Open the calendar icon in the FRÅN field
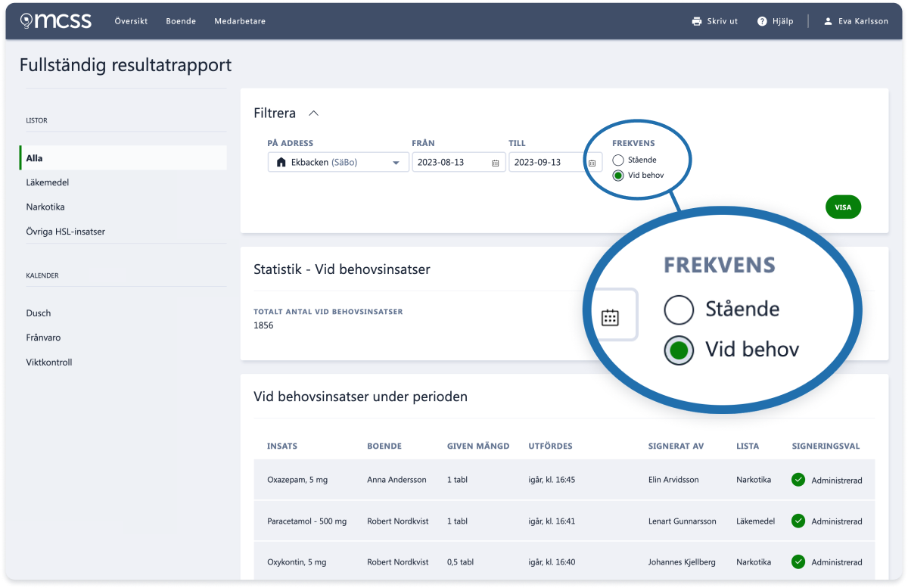 496,162
